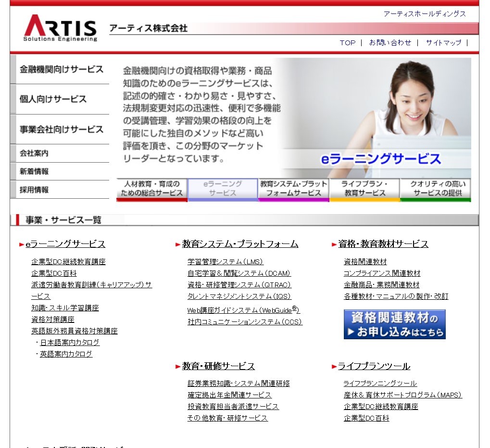The width and height of the screenshot is (490, 448).
Task: Open ライフプランツール heading link
Action: pos(374,366)
